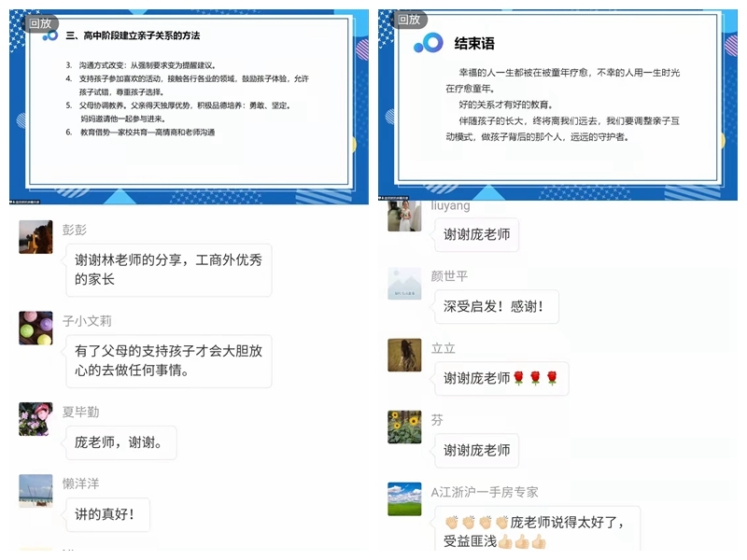Image resolution: width=747 pixels, height=560 pixels.
Task: Tap 立立's message with rose emojis
Action: pos(500,378)
